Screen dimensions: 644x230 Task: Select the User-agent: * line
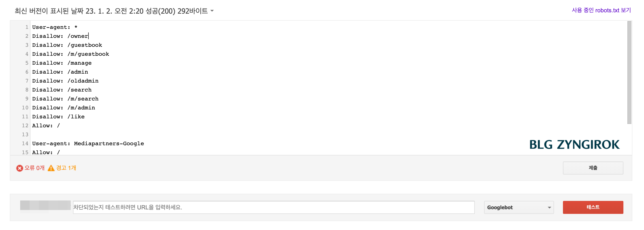(54, 27)
